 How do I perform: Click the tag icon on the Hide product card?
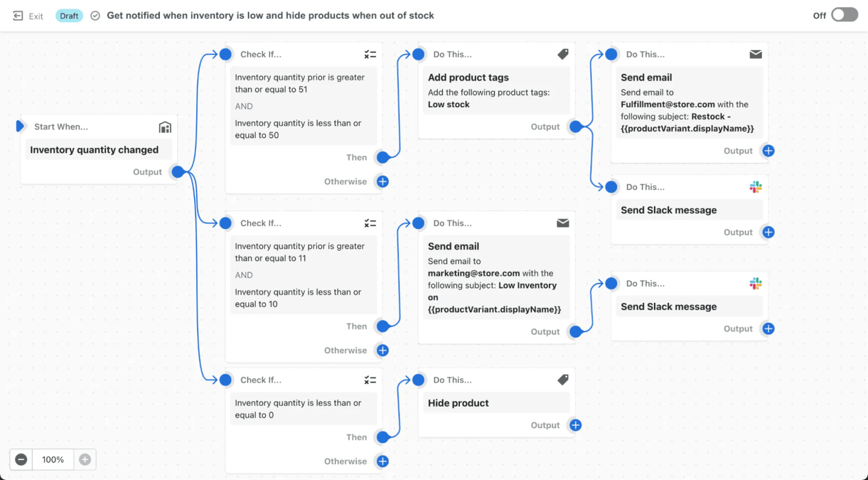(x=563, y=379)
